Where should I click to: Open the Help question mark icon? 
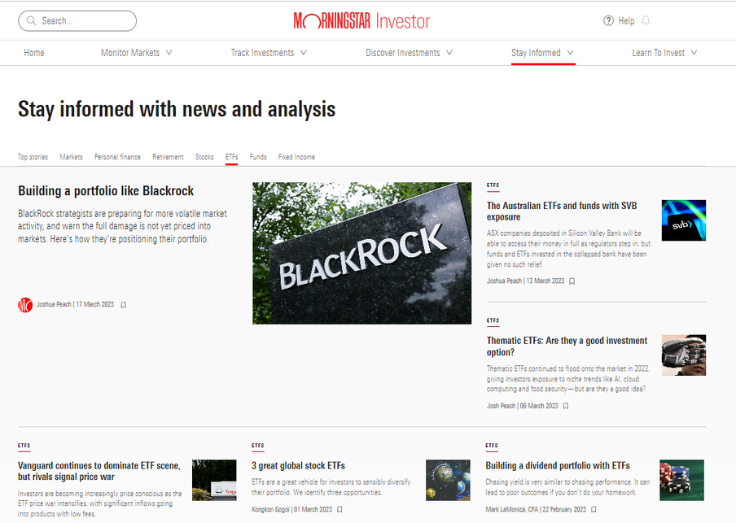pyautogui.click(x=608, y=21)
